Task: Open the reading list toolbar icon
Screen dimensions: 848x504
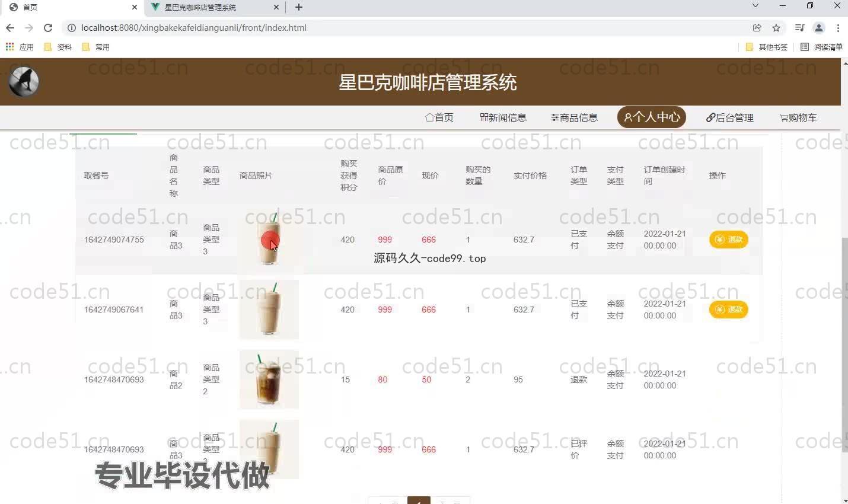Action: pyautogui.click(x=799, y=28)
